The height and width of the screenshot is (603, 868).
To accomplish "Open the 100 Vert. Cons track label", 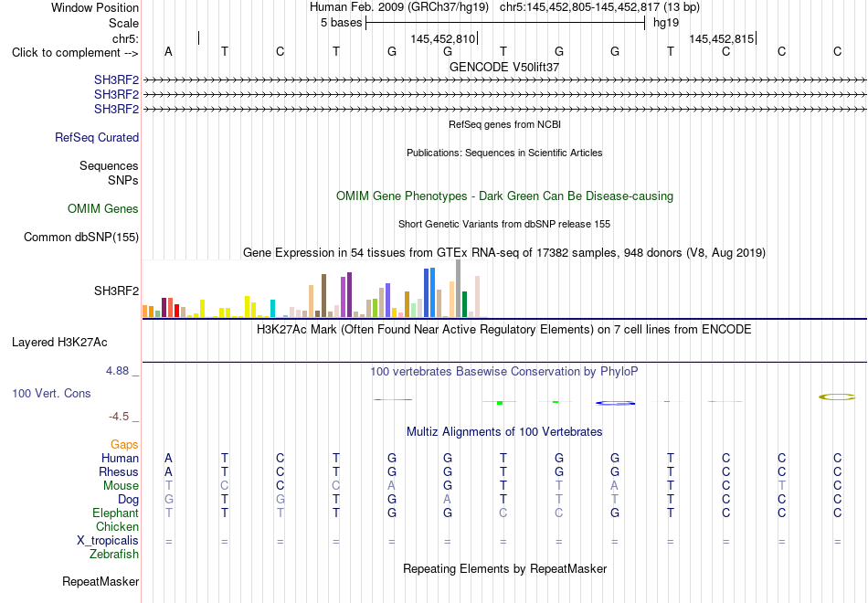I will tap(51, 393).
